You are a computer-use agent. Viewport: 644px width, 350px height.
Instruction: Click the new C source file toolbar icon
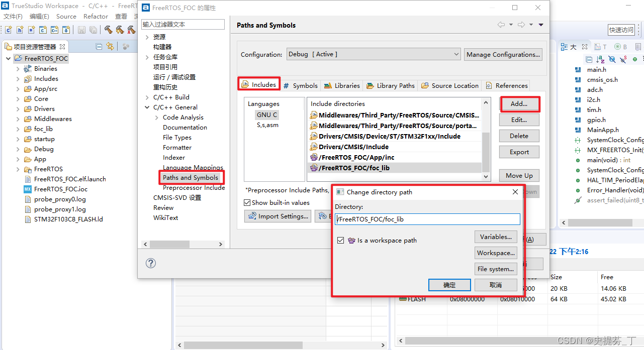[x=9, y=30]
